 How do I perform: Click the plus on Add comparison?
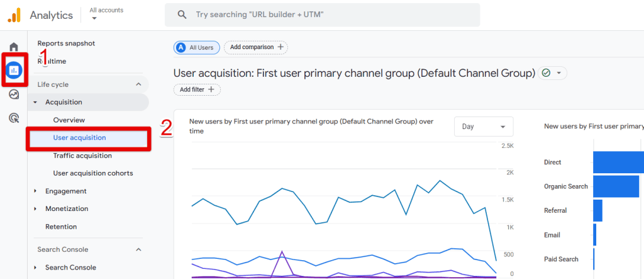[x=280, y=47]
